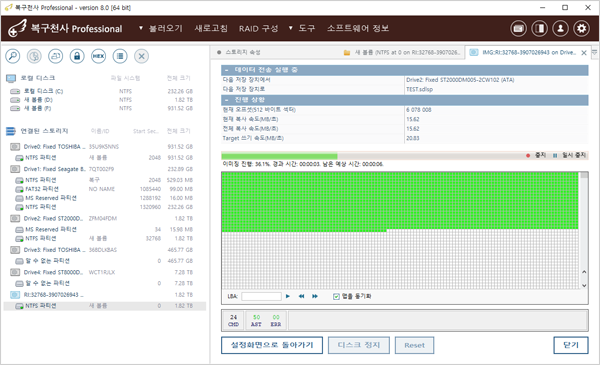Click the rewind double-arrow under the map
This screenshot has width=600, height=365.
pyautogui.click(x=302, y=296)
